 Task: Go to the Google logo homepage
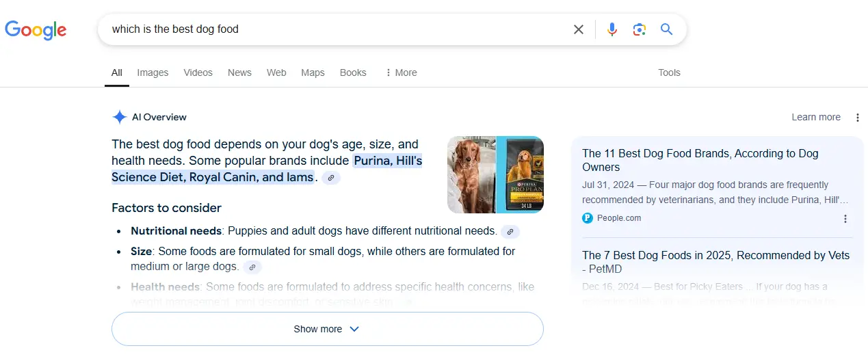tap(36, 29)
